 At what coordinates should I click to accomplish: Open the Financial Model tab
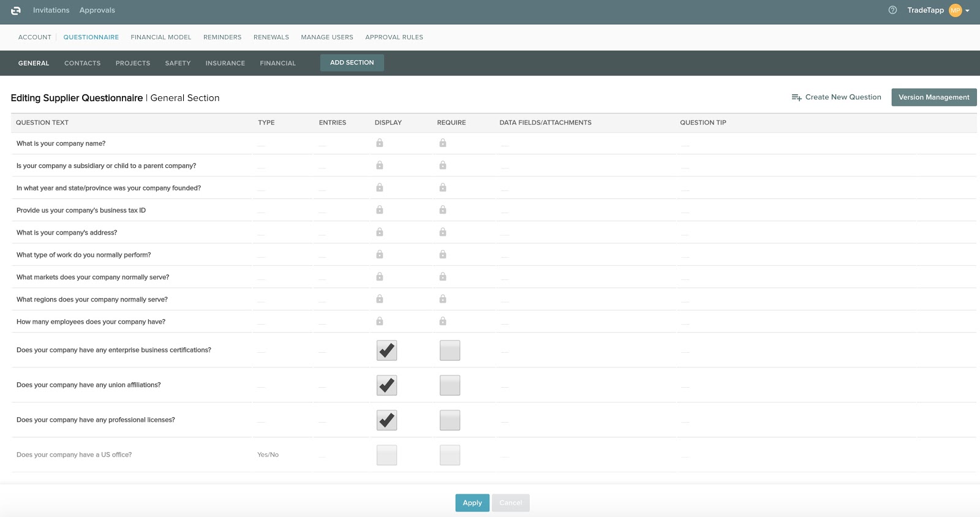[x=161, y=37]
